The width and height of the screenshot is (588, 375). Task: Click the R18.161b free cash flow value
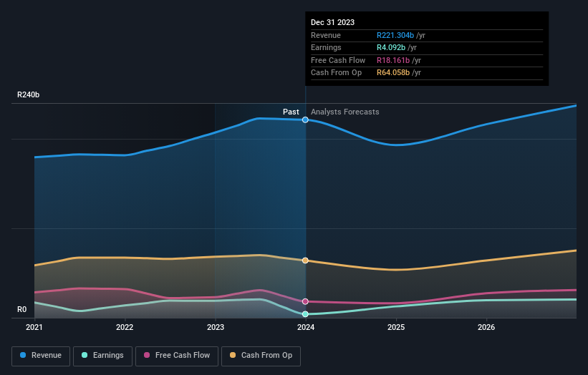point(393,60)
